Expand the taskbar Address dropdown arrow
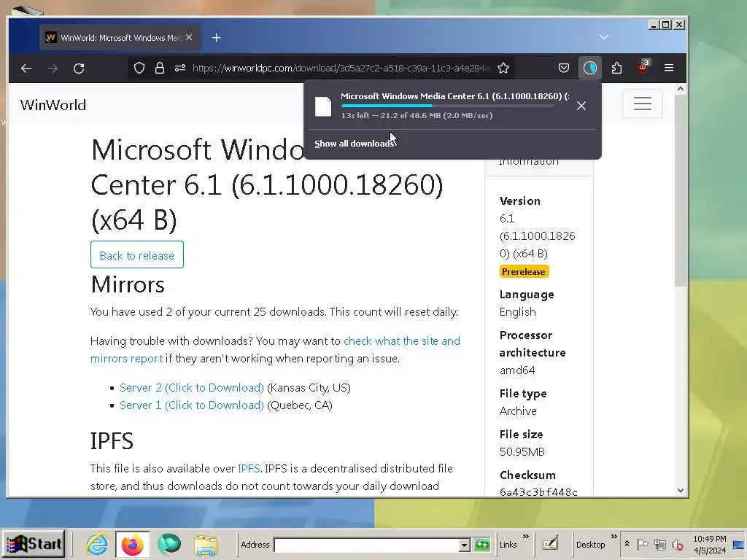Image resolution: width=747 pixels, height=560 pixels. (x=465, y=545)
